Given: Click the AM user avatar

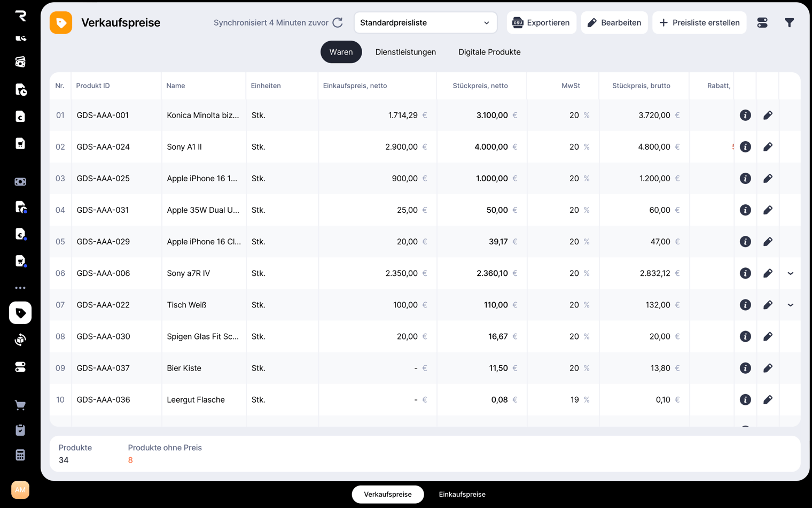Looking at the screenshot, I should (x=20, y=490).
